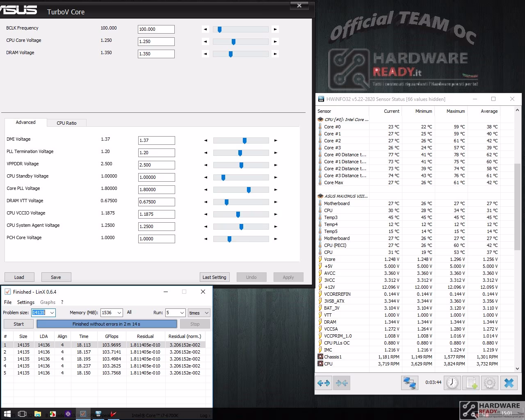Click the Average column header in HWiNFO

tap(484, 111)
